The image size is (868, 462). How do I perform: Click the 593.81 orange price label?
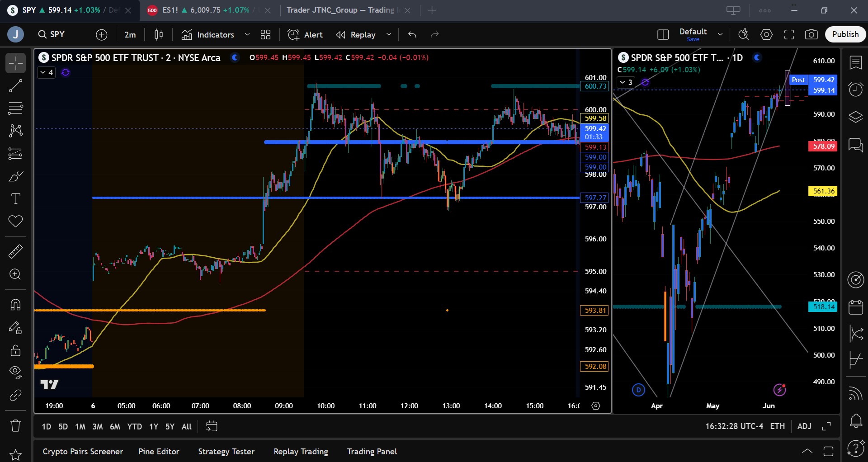595,311
